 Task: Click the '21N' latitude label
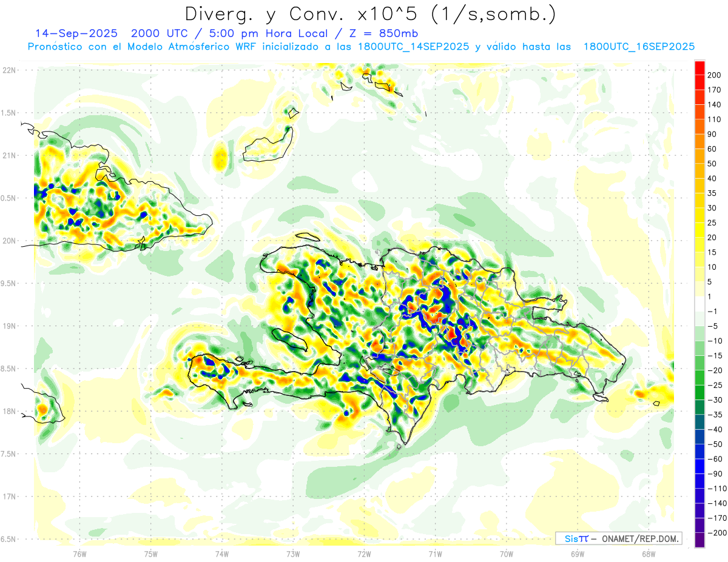(x=9, y=155)
